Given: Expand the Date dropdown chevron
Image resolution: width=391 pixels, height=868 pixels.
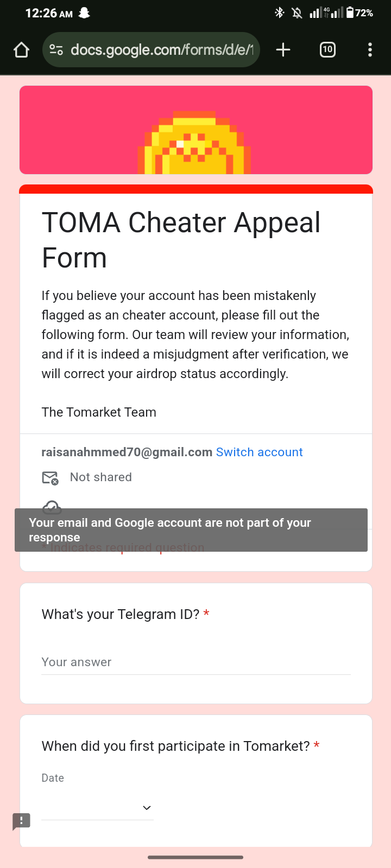Looking at the screenshot, I should pos(147,808).
